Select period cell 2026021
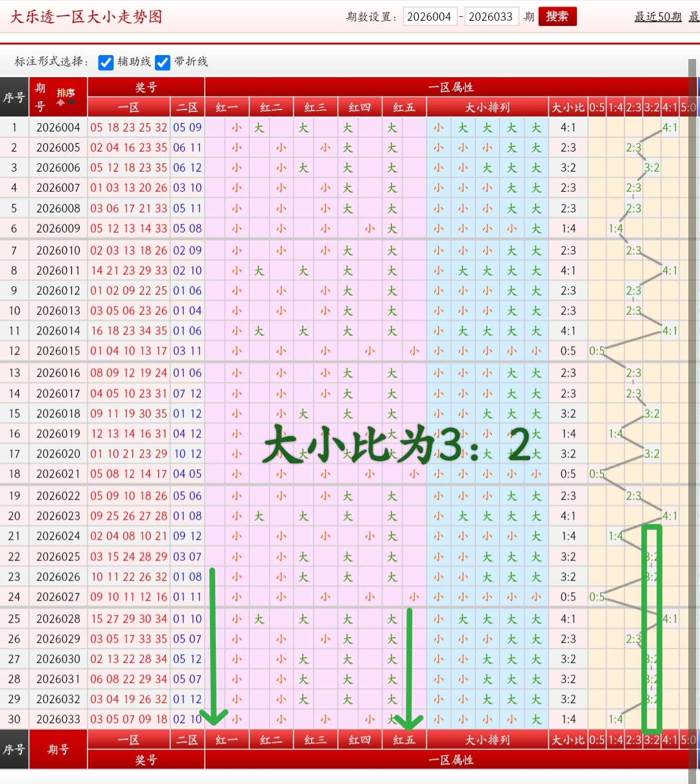 (58, 474)
